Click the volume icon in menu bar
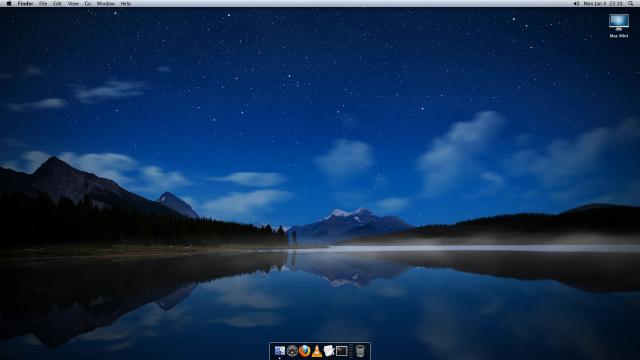 576,3
